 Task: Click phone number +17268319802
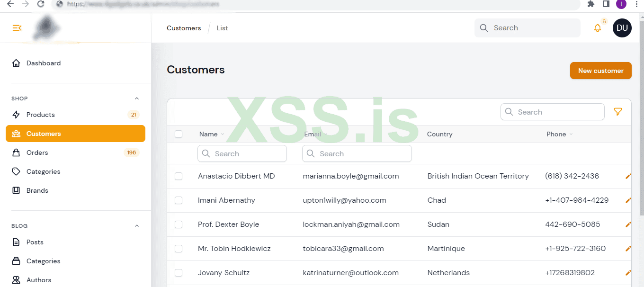pos(570,273)
